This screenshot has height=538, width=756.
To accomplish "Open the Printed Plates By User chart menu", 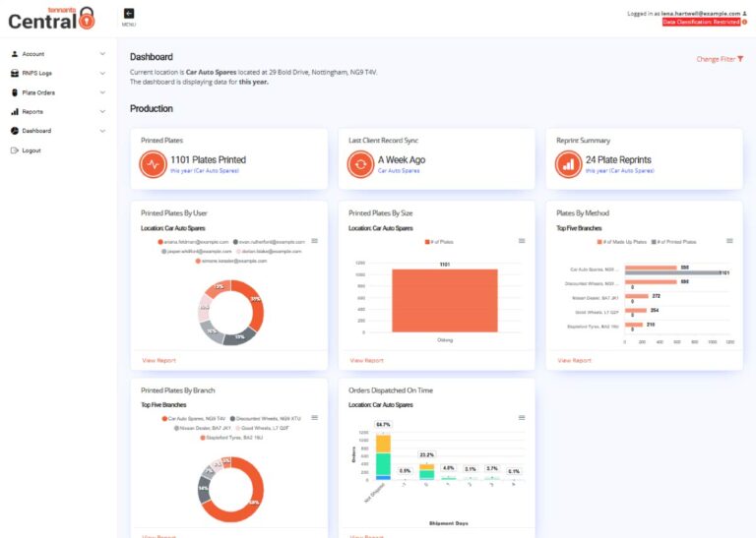I will (314, 241).
